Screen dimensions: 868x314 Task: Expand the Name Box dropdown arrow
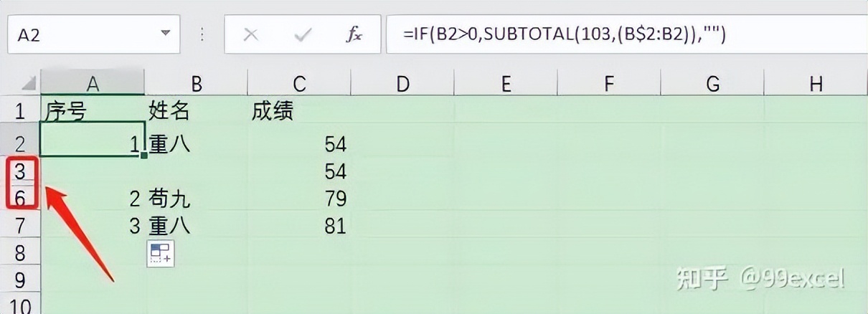tap(166, 34)
